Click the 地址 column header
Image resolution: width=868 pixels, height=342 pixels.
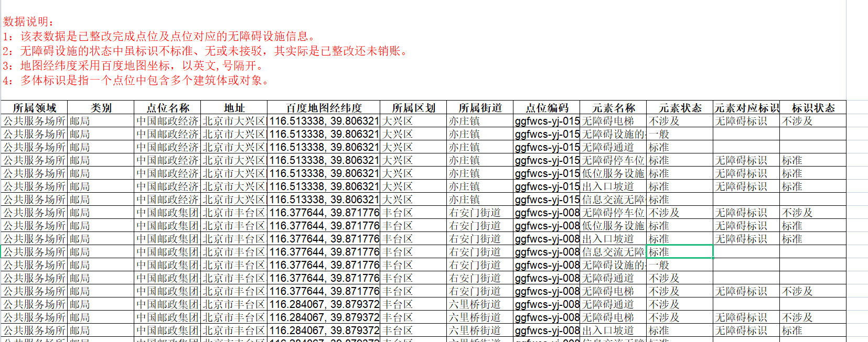click(x=234, y=108)
